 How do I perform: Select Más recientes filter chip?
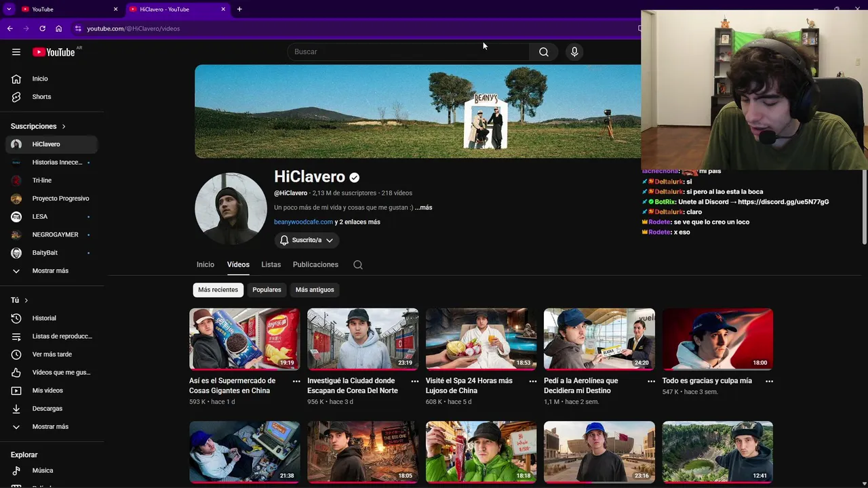(218, 289)
